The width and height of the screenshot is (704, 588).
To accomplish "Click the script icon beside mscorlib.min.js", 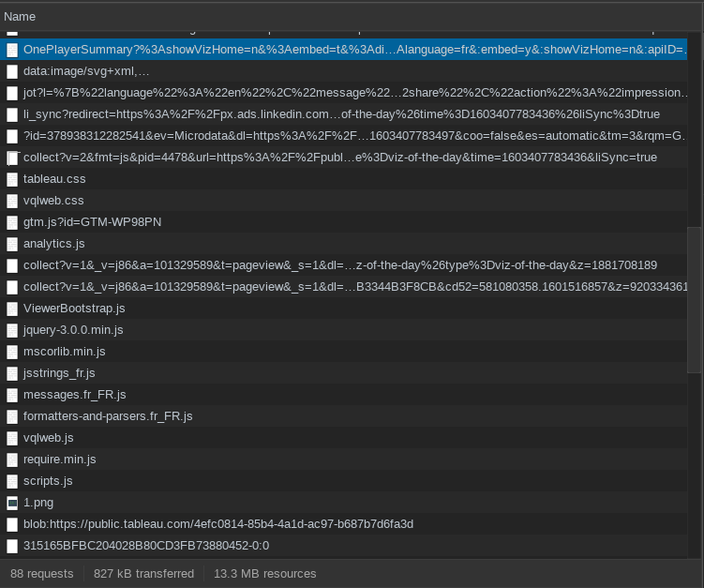I will [x=12, y=352].
